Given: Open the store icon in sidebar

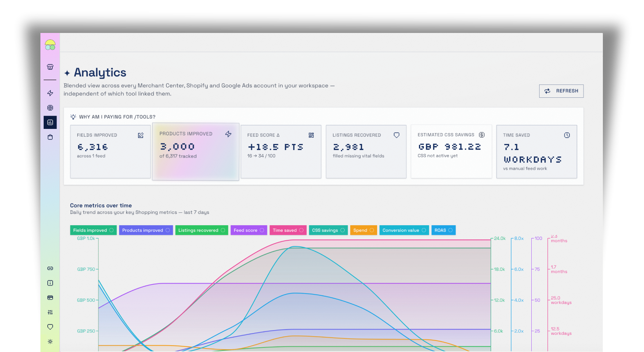Looking at the screenshot, I should point(50,67).
